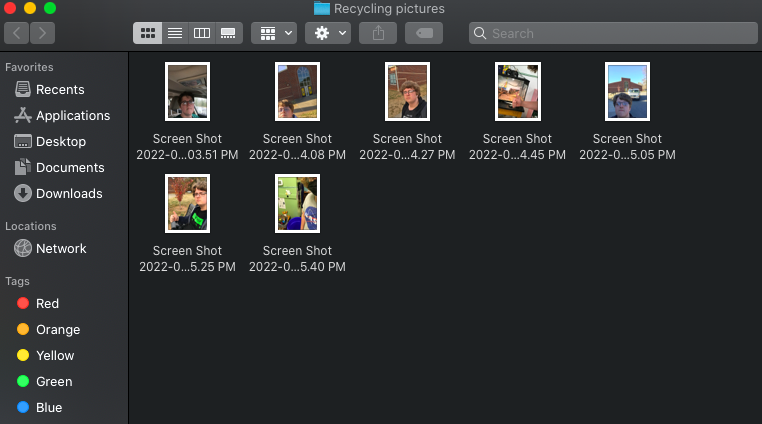The image size is (762, 424).
Task: Go back with the left arrow
Action: tap(17, 33)
